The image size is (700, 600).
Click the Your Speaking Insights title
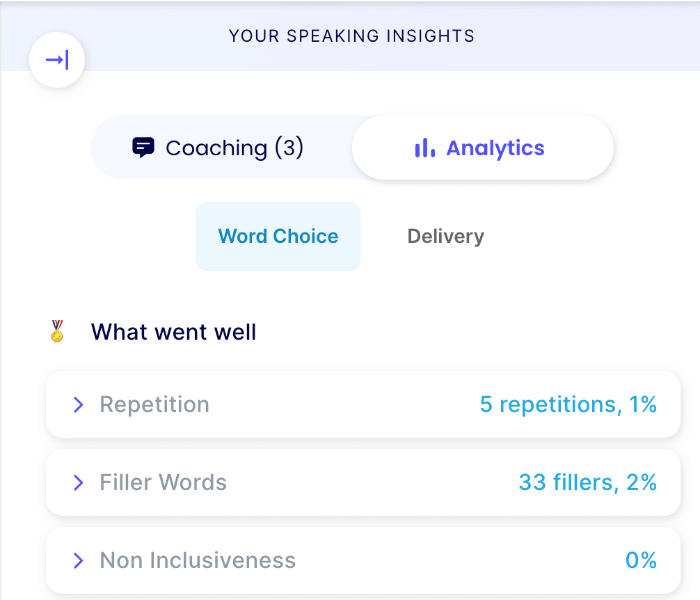pos(352,35)
